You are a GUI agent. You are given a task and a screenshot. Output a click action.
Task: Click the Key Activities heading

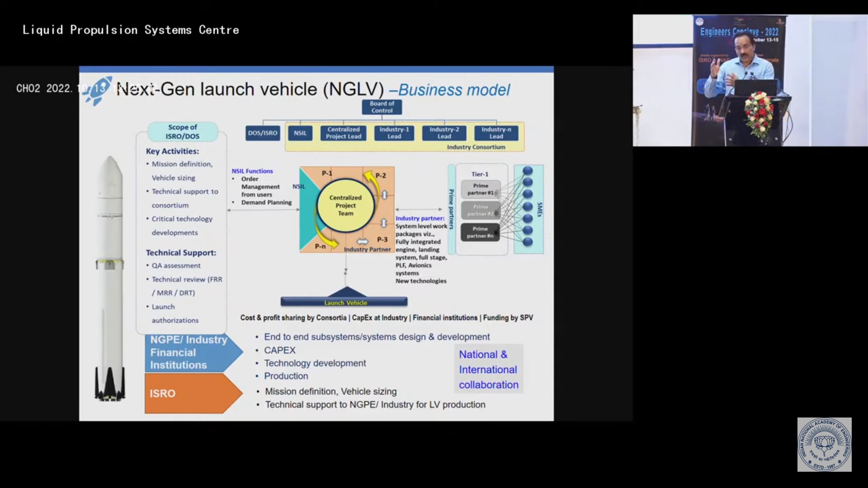point(172,151)
